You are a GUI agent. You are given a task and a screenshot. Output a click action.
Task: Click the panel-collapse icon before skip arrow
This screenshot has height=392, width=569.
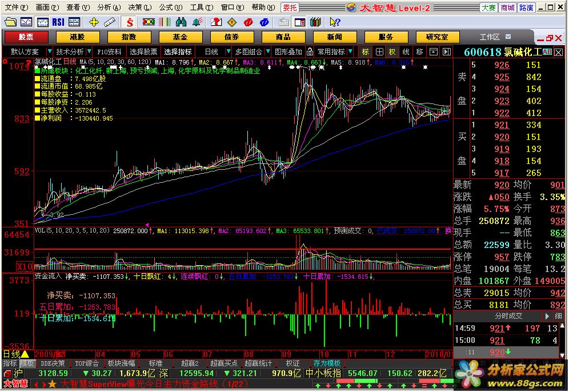pyautogui.click(x=433, y=52)
